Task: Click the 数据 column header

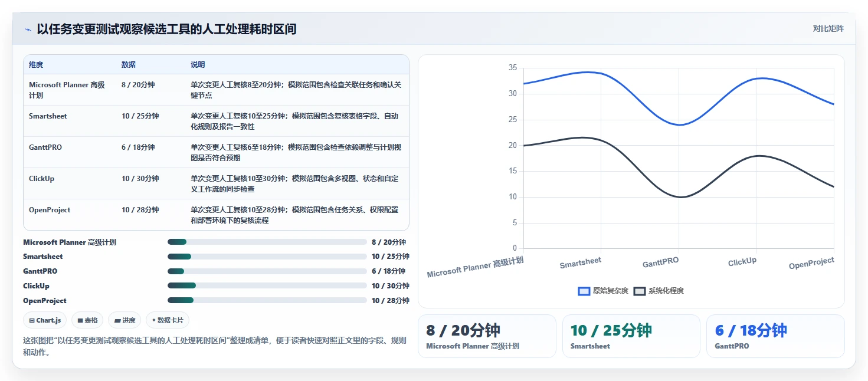Action: 129,65
